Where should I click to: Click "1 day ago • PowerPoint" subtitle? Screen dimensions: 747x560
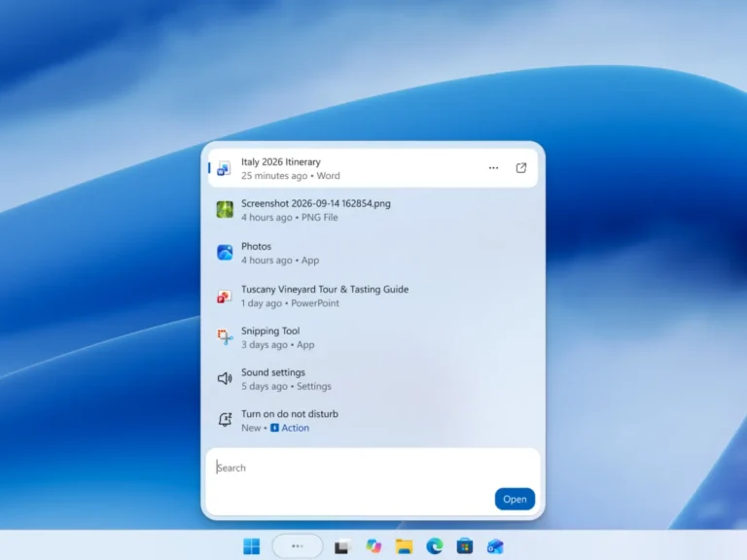290,303
